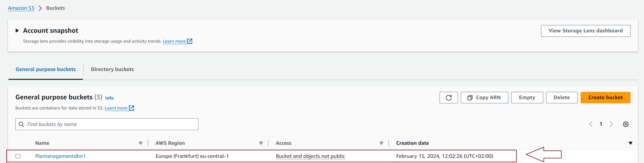The width and height of the screenshot is (644, 163).
Task: Click the search magnifier icon
Action: tap(21, 124)
